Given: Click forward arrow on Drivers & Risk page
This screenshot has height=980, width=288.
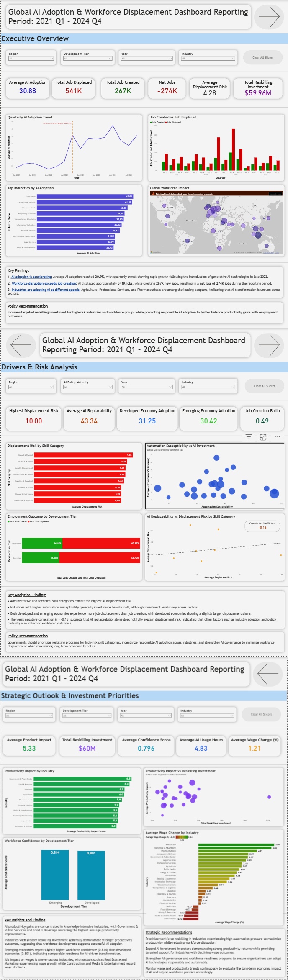Looking at the screenshot, I should pyautogui.click(x=269, y=345).
